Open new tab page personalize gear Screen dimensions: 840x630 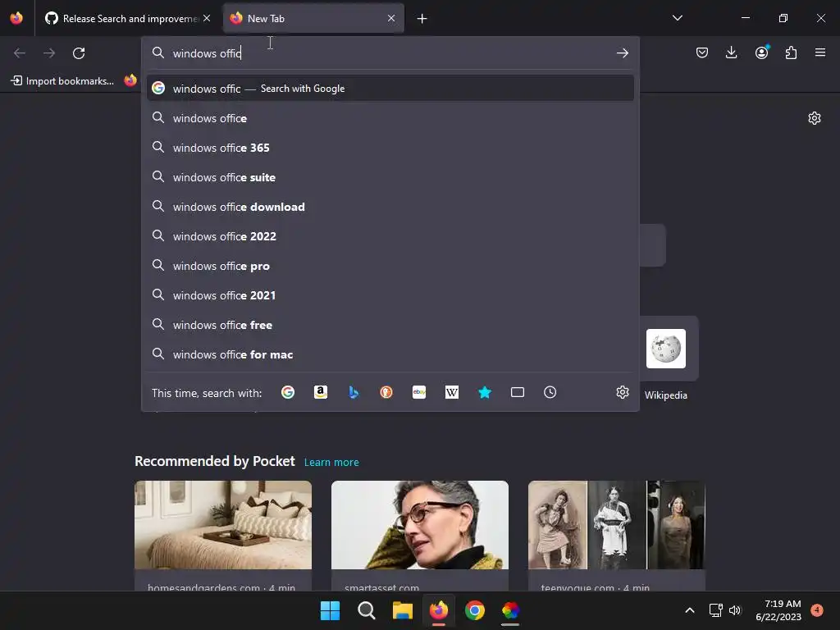pos(815,118)
